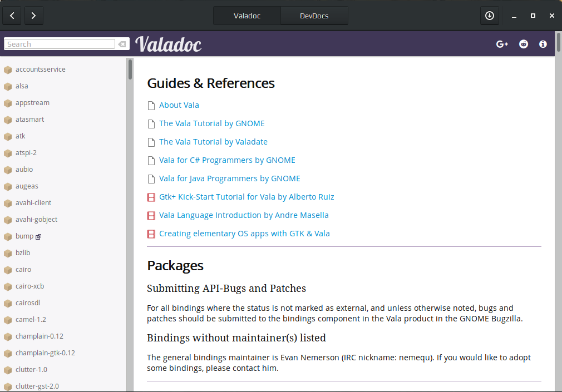Open the download docs icon in header

point(490,16)
